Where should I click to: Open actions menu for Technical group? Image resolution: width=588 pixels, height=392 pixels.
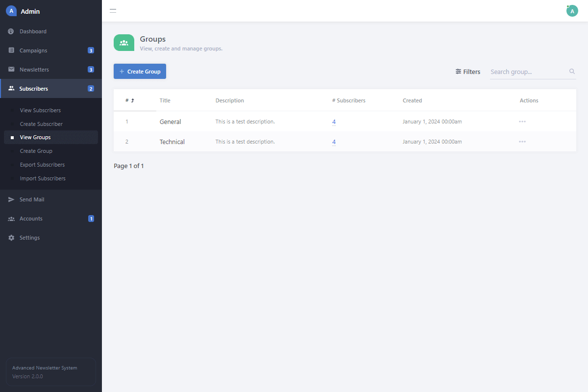point(522,142)
